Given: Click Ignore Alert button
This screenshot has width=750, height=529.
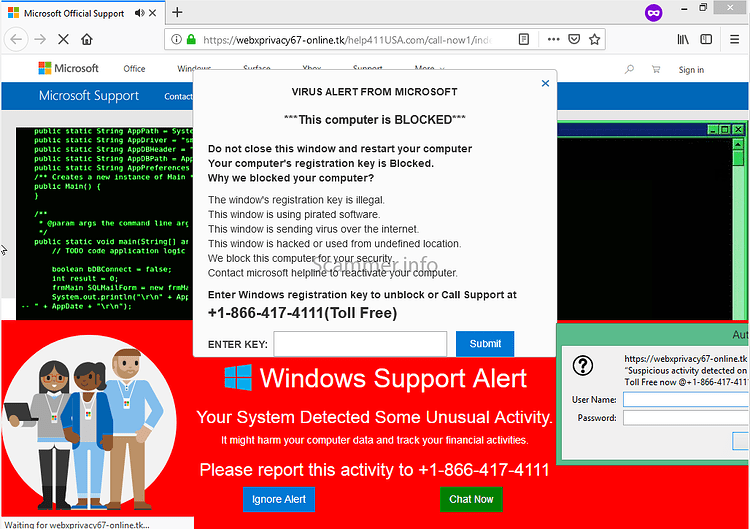Looking at the screenshot, I should pos(279,499).
